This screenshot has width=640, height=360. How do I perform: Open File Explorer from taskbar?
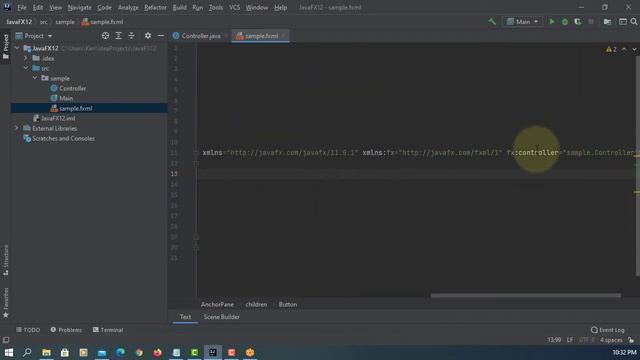click(x=46, y=352)
